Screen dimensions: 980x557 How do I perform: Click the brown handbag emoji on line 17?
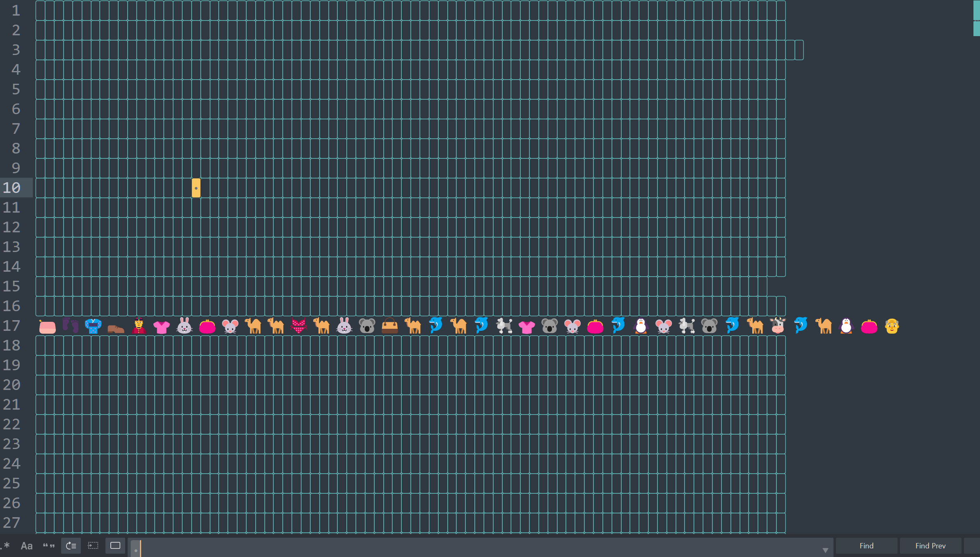pyautogui.click(x=389, y=326)
